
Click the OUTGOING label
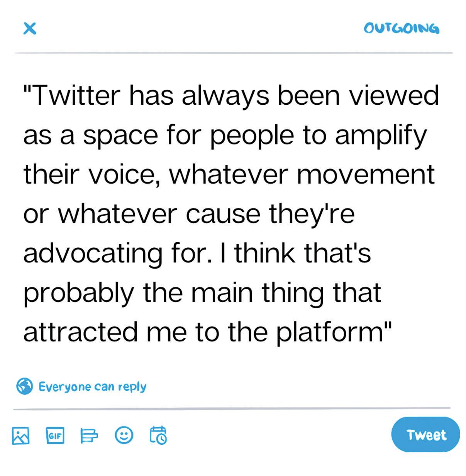[401, 29]
